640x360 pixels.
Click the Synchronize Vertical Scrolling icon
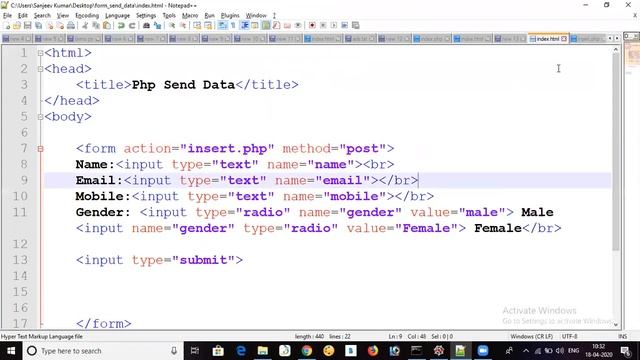click(x=197, y=25)
